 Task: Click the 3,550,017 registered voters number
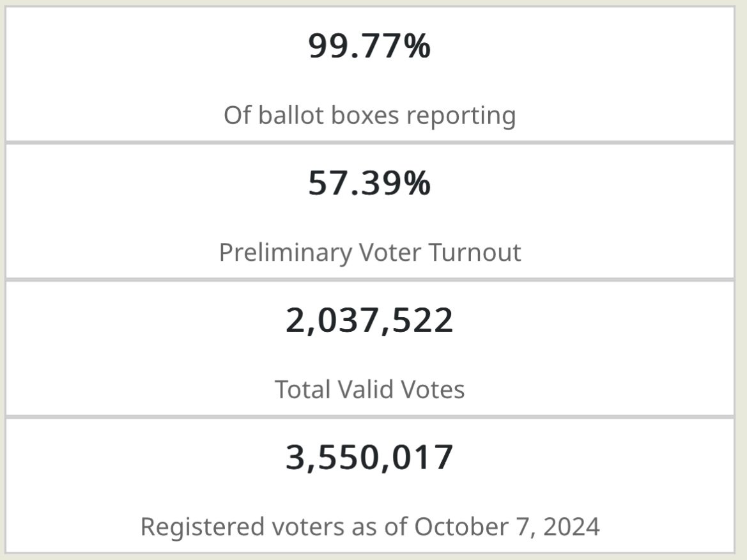coord(369,458)
